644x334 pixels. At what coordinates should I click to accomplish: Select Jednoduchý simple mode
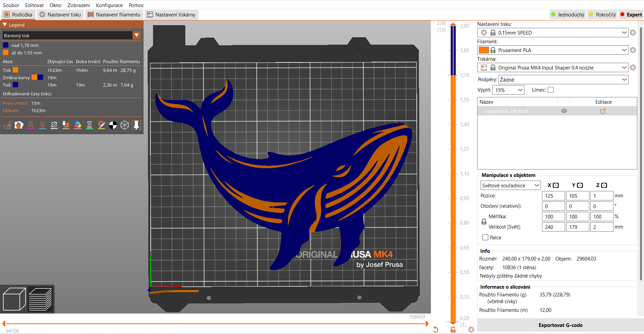point(567,14)
